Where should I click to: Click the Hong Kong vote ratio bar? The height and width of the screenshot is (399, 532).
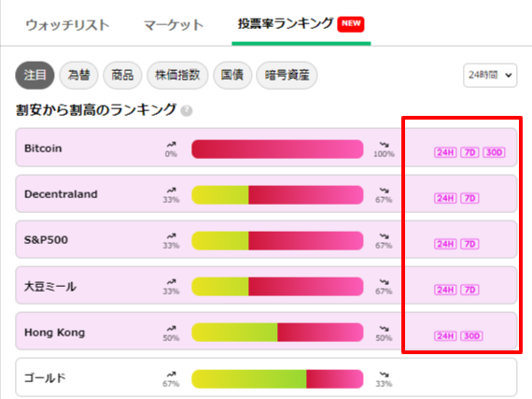point(277,333)
